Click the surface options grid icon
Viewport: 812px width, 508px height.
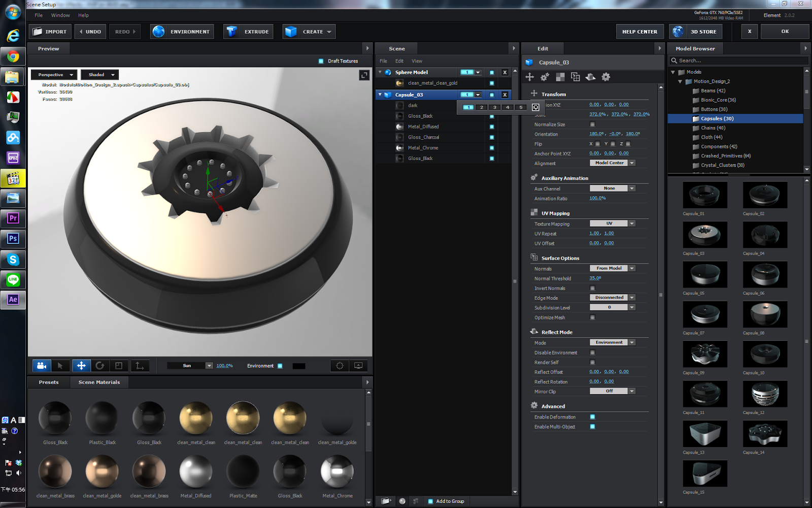click(x=576, y=77)
